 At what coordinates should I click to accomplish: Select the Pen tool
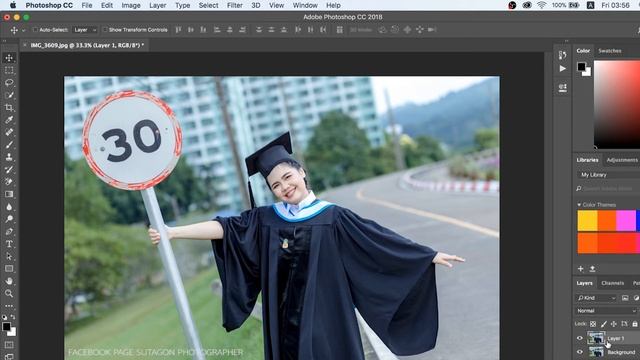click(9, 231)
